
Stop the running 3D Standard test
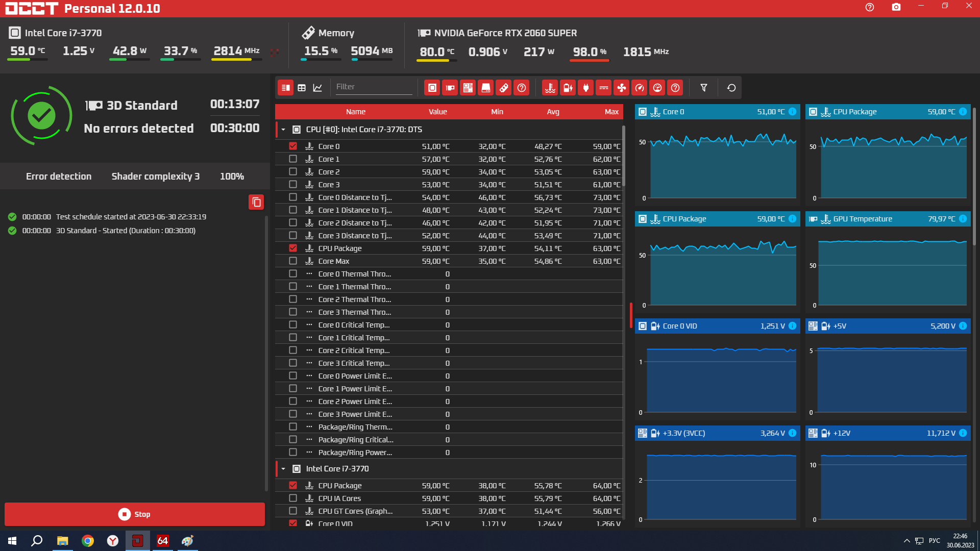pyautogui.click(x=135, y=514)
